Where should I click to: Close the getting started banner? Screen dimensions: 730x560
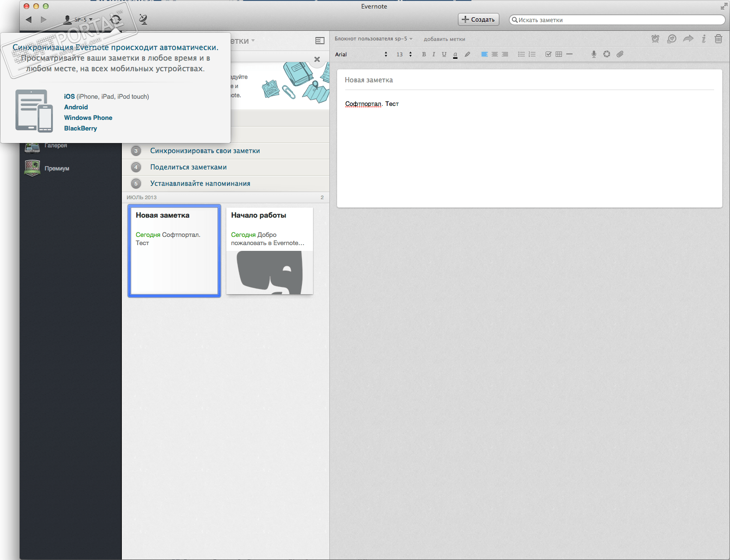[x=317, y=59]
